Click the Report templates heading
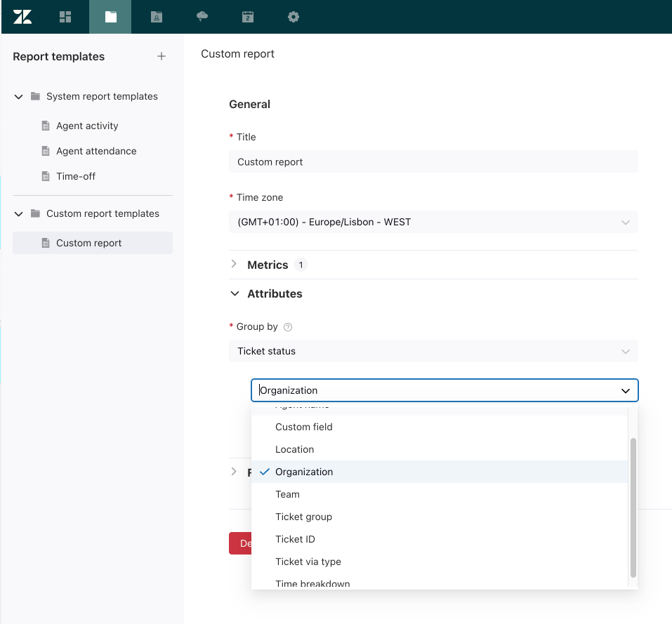Image resolution: width=672 pixels, height=624 pixels. pos(59,57)
